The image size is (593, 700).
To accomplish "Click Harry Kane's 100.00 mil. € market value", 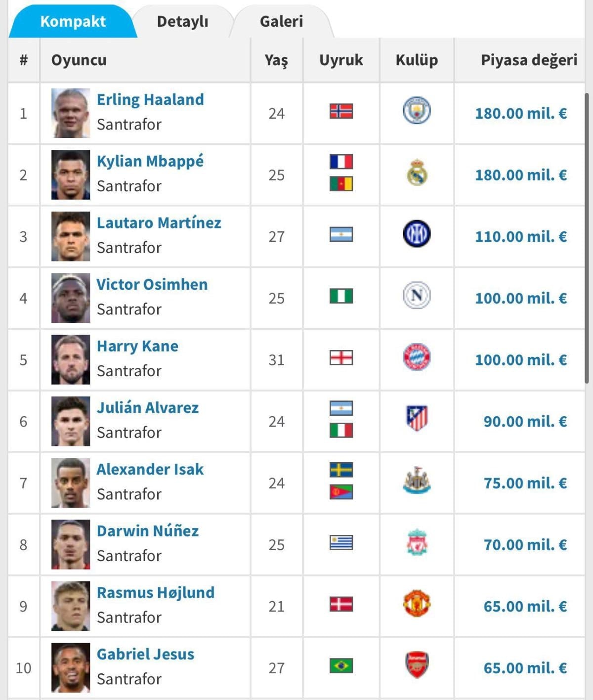I will point(521,360).
